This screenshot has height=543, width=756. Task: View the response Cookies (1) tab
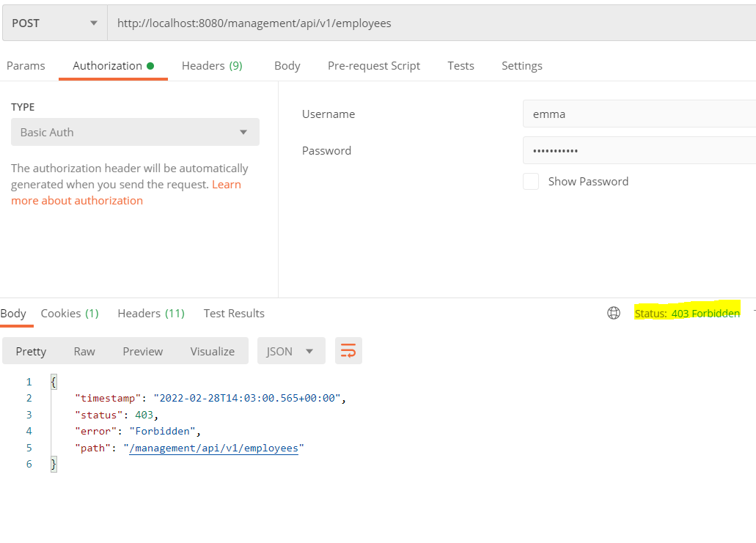70,314
